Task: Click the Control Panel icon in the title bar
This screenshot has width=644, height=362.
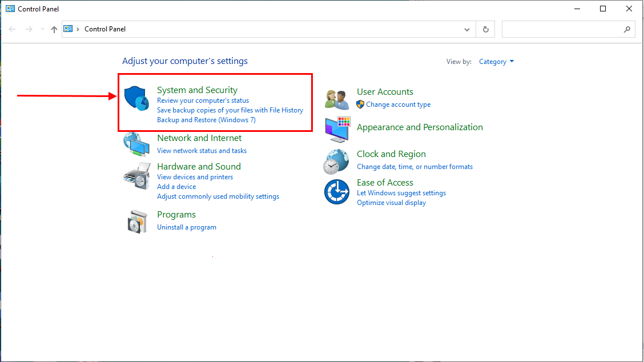Action: pyautogui.click(x=10, y=9)
